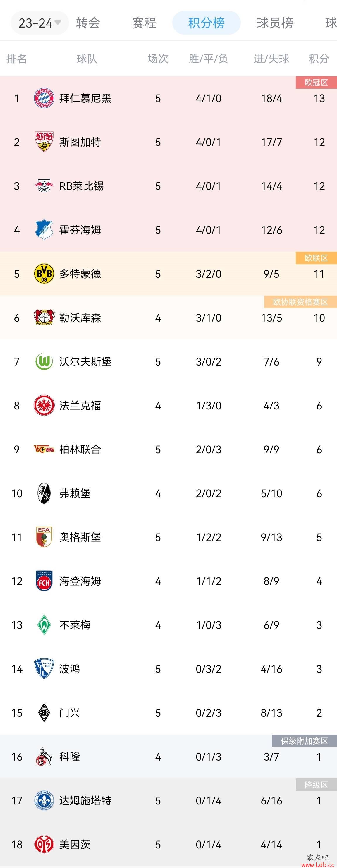Image resolution: width=337 pixels, height=868 pixels.
Task: Click the Dortmund BVB 09 logo
Action: (x=44, y=274)
